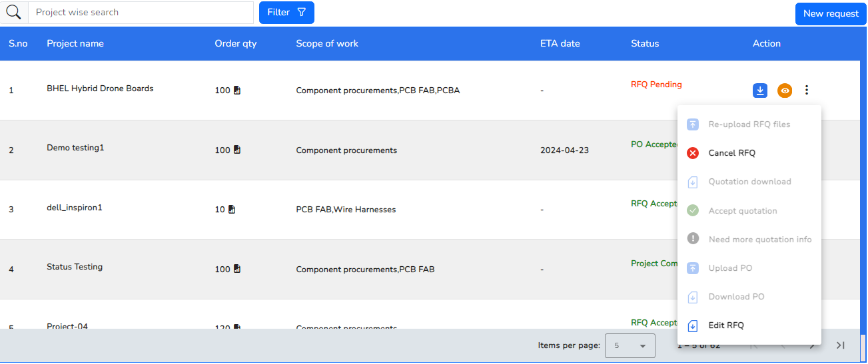The image size is (868, 364).
Task: Toggle the three-dot action menu in row 1
Action: point(807,91)
